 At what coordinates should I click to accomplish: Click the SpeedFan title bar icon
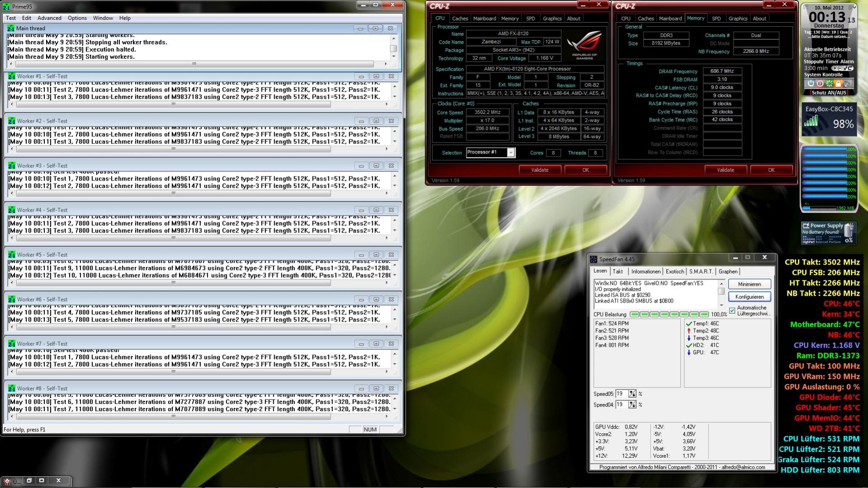[593, 259]
